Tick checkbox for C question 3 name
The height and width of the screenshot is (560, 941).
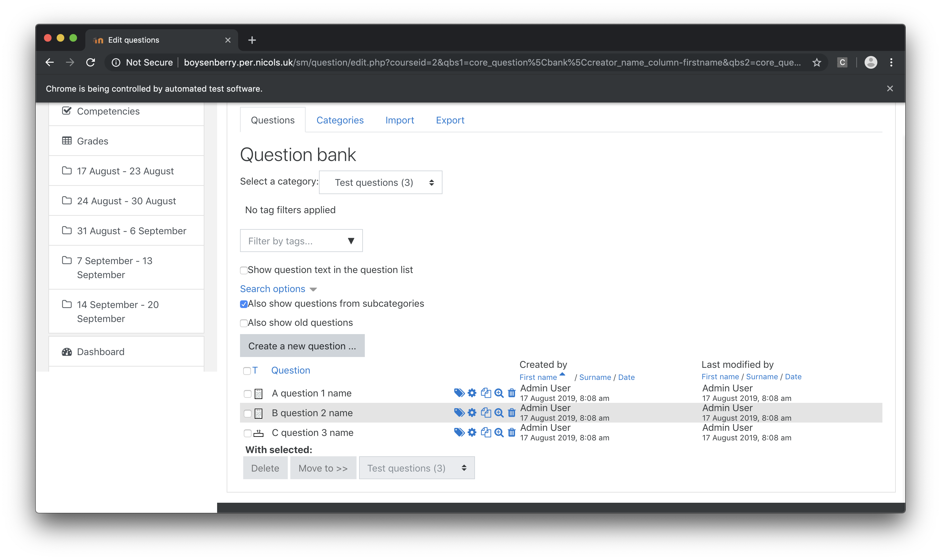point(247,433)
